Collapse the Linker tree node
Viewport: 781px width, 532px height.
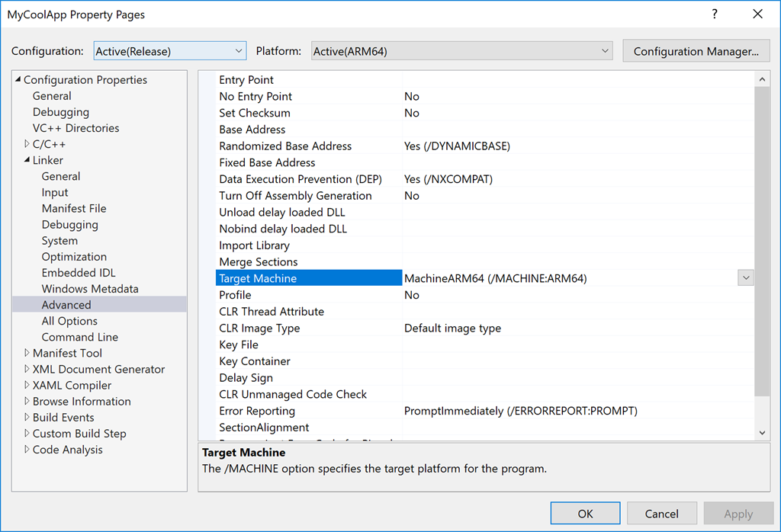[x=27, y=160]
